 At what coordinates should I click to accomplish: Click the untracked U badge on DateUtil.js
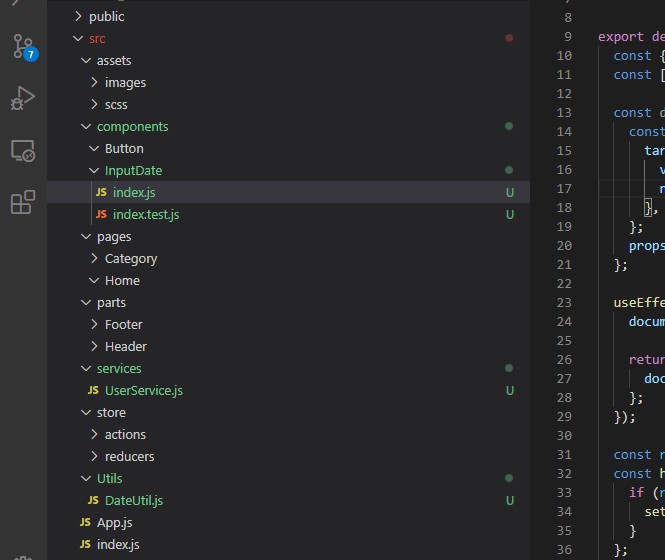click(x=510, y=501)
